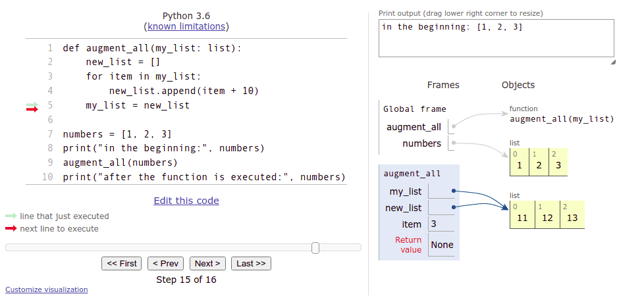Click the numbers variable pointer dot
644x298 pixels.
[454, 143]
